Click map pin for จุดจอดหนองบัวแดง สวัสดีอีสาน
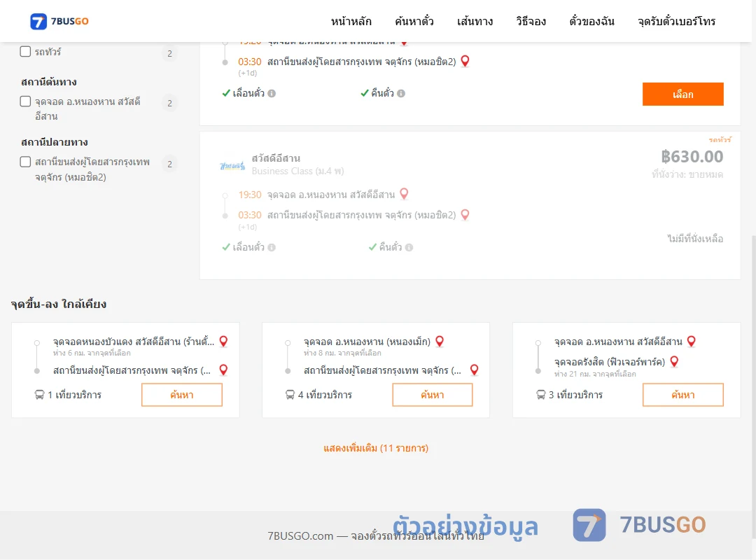Screen dimensions: 756x560 (223, 342)
